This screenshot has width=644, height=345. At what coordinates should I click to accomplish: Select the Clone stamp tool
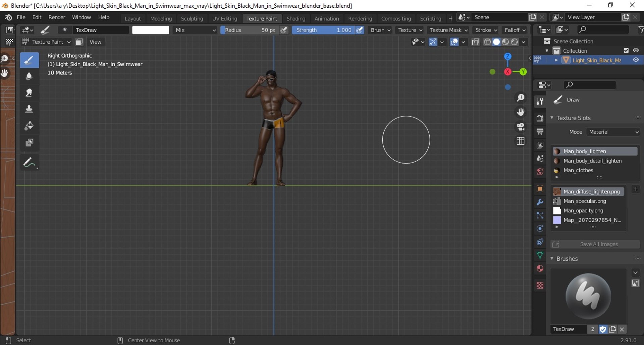29,109
